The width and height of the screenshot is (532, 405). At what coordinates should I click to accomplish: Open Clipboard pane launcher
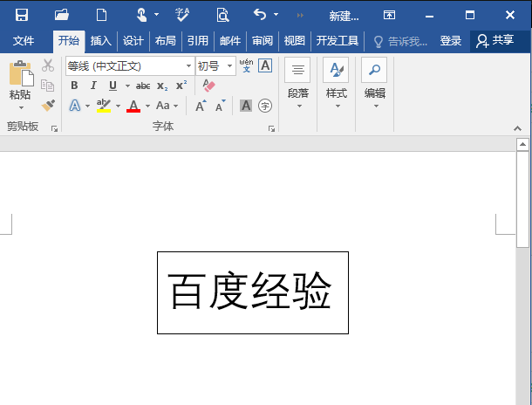[54, 128]
